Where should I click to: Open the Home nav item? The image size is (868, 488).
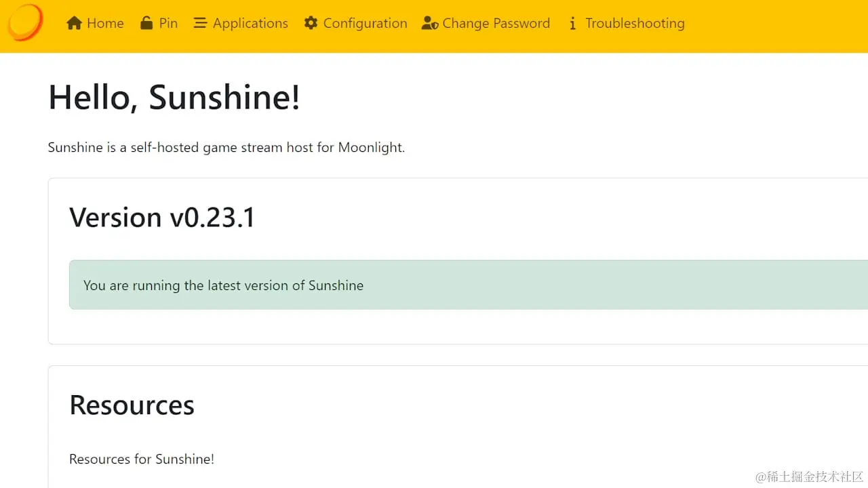click(95, 23)
